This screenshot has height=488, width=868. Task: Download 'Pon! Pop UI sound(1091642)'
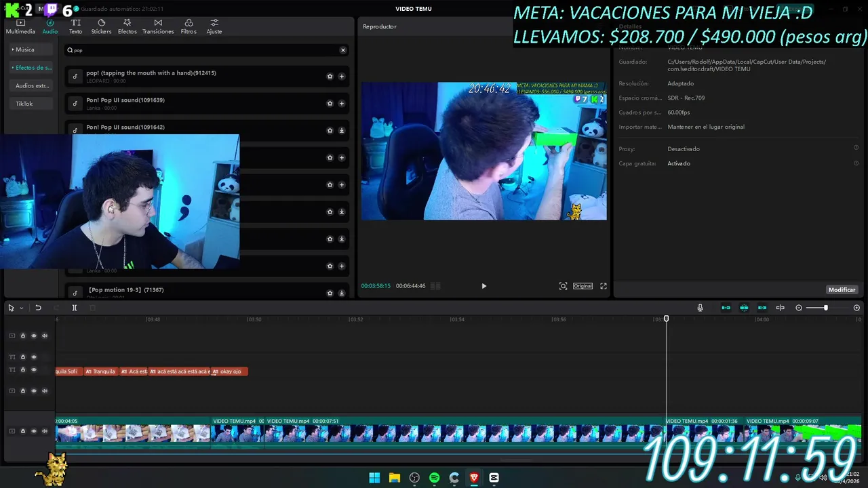pyautogui.click(x=341, y=131)
